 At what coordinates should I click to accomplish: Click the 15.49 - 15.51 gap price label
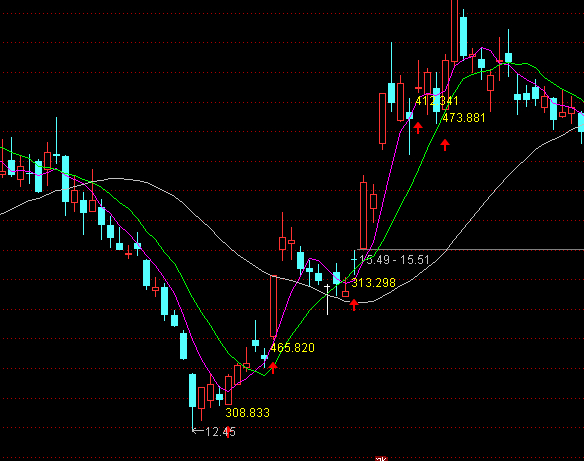coord(394,260)
